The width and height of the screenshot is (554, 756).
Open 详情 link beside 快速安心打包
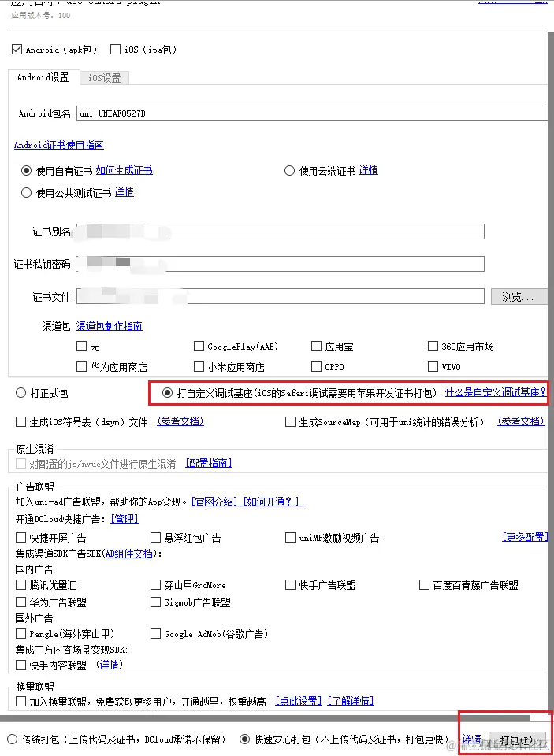[471, 739]
